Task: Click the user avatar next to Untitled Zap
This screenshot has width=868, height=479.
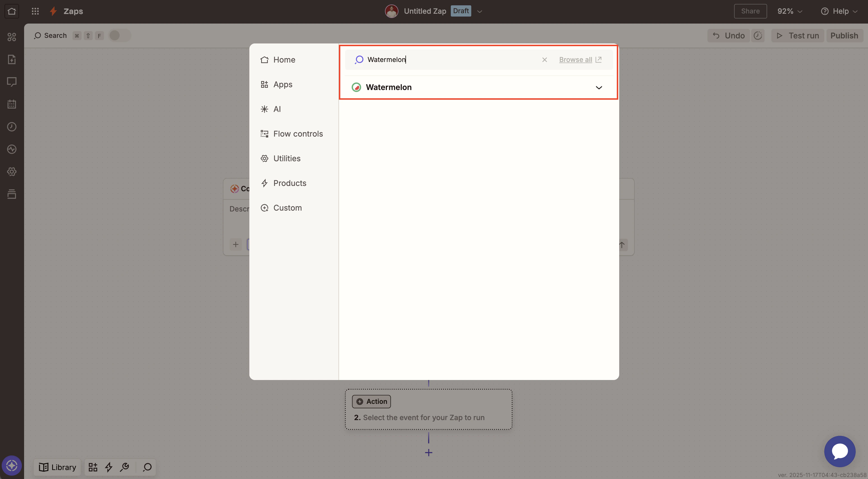Action: pos(391,11)
